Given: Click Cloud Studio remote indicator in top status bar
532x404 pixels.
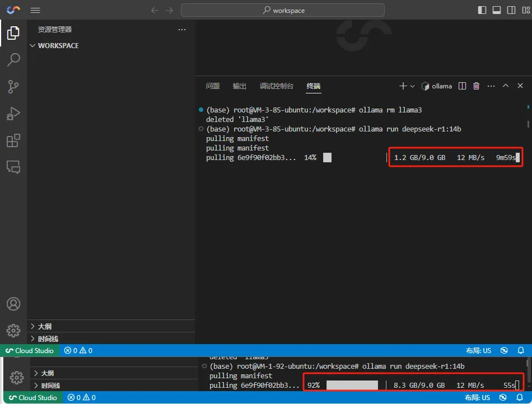Looking at the screenshot, I should tap(30, 350).
